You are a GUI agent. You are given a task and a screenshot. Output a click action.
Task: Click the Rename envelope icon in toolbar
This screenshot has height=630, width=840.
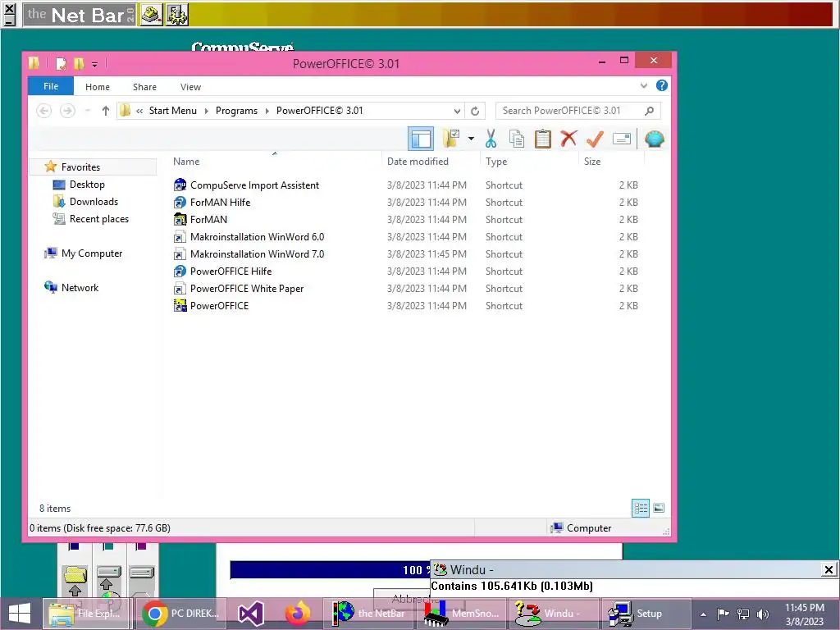tap(622, 139)
